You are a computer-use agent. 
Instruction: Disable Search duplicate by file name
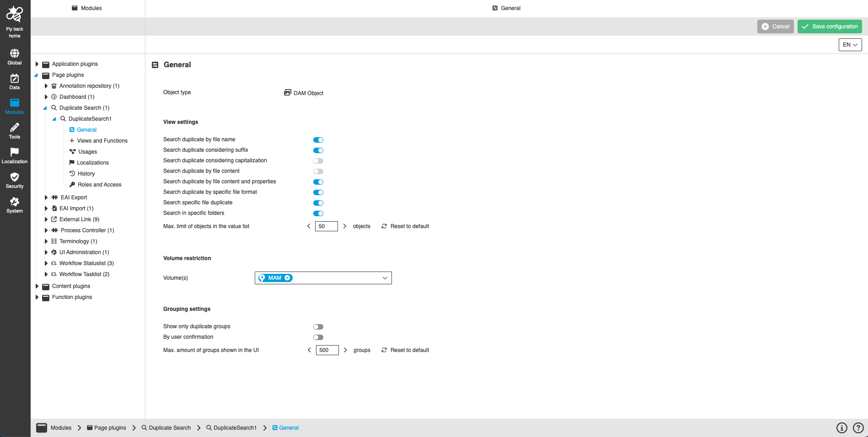coord(318,140)
